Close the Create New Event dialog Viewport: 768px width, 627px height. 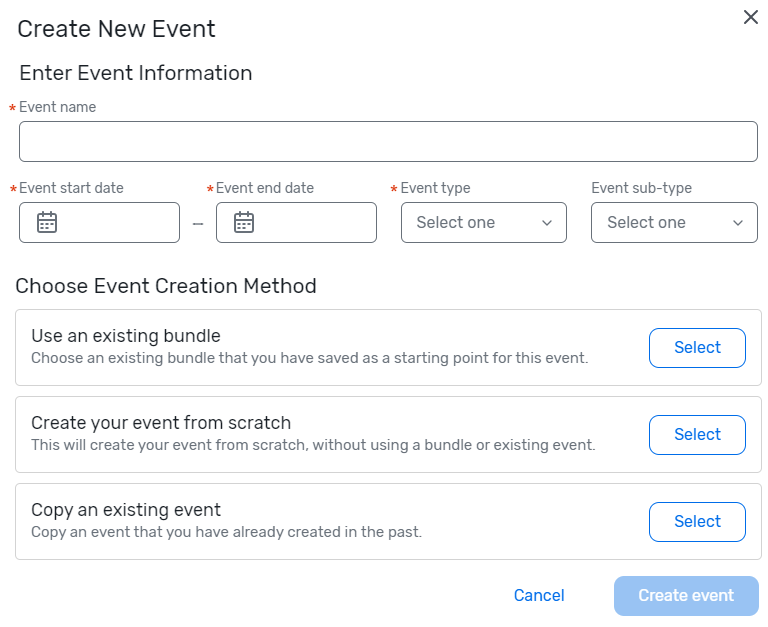point(751,17)
